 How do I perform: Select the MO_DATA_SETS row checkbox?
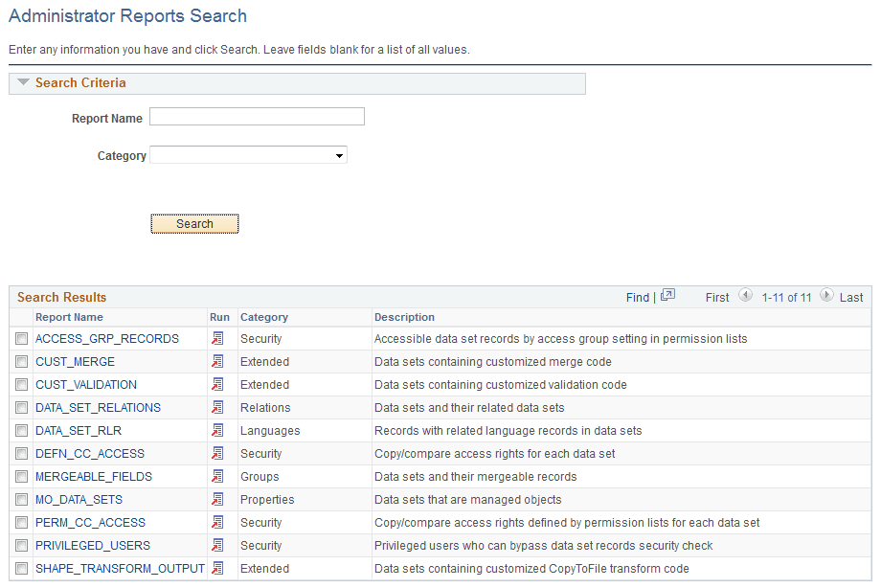point(21,500)
